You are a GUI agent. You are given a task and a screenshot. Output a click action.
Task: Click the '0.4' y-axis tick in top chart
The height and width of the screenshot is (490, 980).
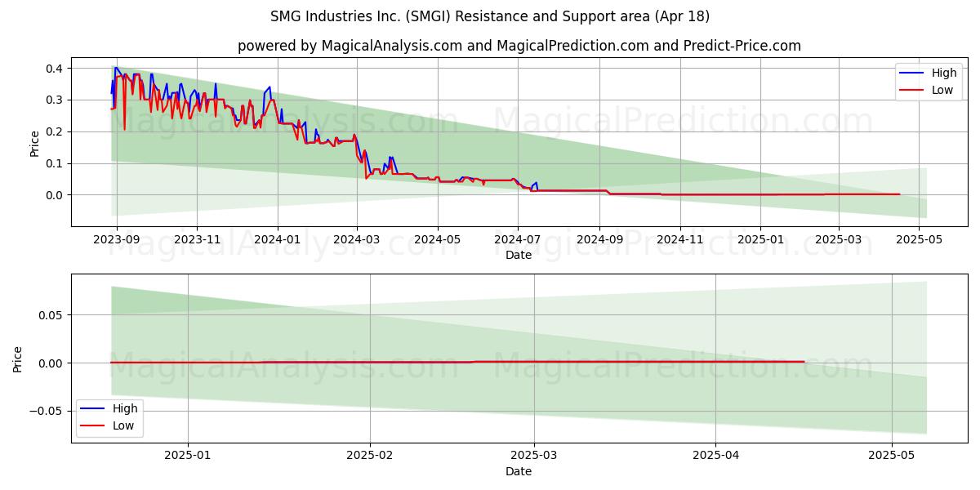(x=56, y=69)
